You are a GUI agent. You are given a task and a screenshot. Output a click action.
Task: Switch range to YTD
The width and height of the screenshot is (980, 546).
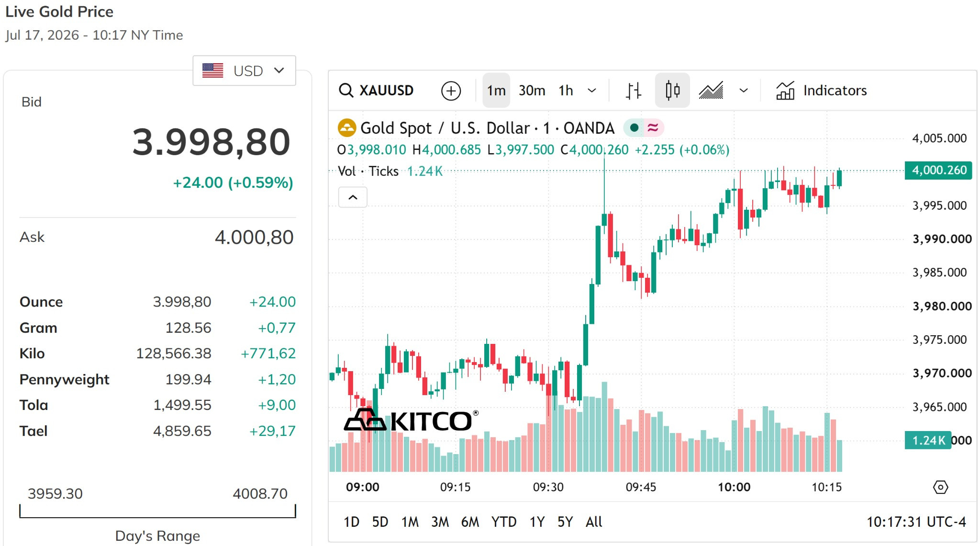click(504, 522)
